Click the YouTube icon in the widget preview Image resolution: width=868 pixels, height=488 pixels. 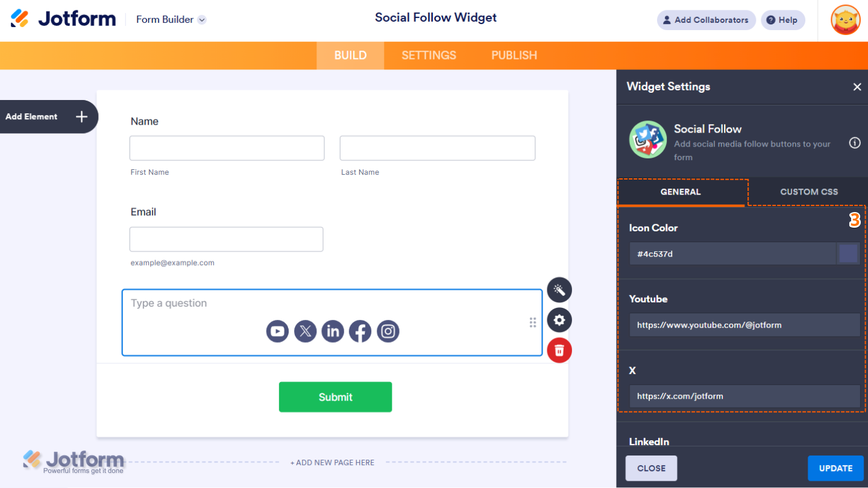[x=277, y=331]
